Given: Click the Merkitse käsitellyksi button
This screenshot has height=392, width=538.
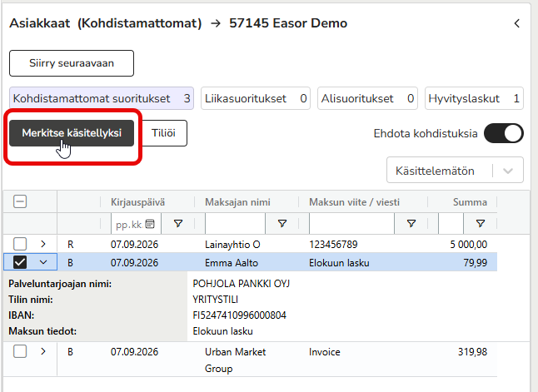Looking at the screenshot, I should click(72, 133).
